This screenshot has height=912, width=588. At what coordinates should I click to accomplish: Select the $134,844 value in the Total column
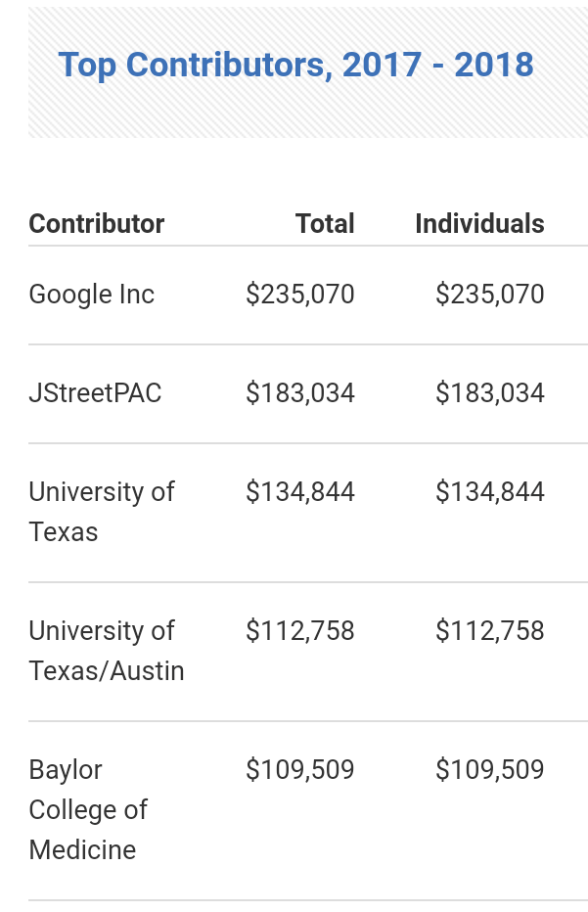[x=300, y=491]
